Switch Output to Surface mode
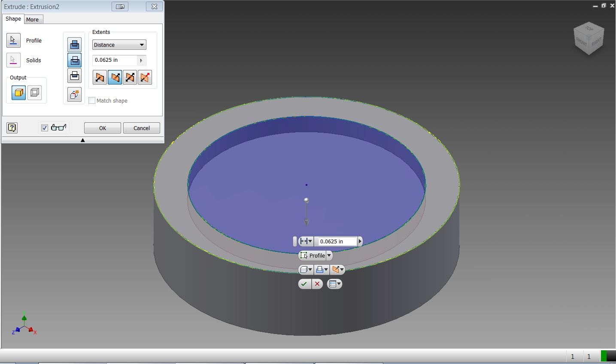 coord(34,92)
